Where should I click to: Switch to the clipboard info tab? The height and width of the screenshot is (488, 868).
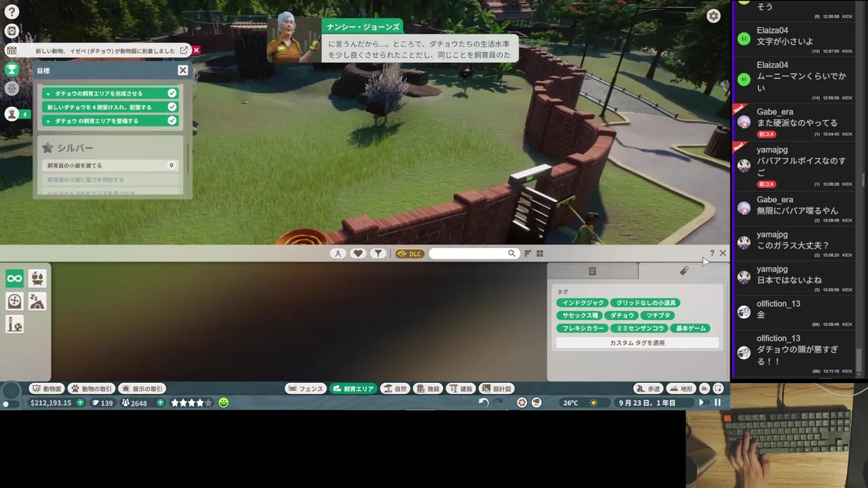pos(592,271)
